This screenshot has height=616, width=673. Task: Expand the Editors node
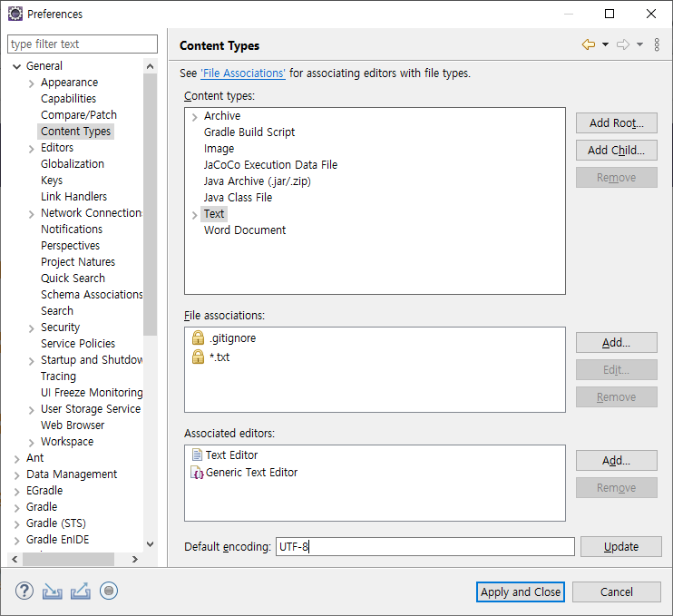point(32,149)
